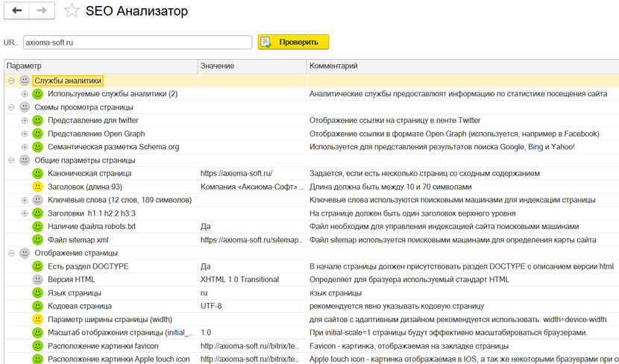Click green smiley of Семантическая разметка Schema.org

coord(37,147)
